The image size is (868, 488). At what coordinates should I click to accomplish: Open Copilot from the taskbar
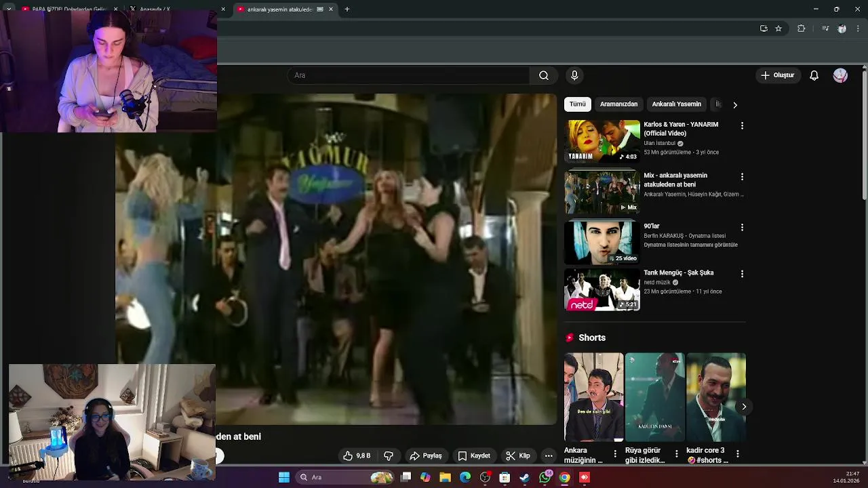click(425, 477)
